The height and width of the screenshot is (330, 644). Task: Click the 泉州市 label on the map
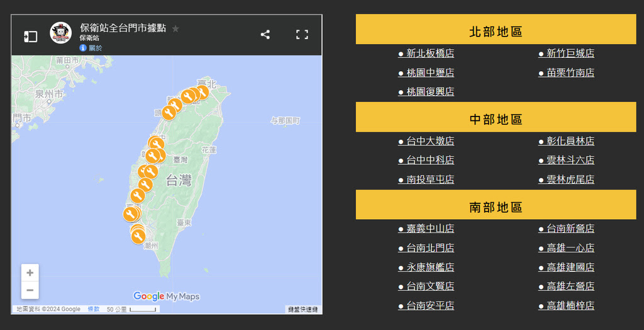[x=49, y=94]
